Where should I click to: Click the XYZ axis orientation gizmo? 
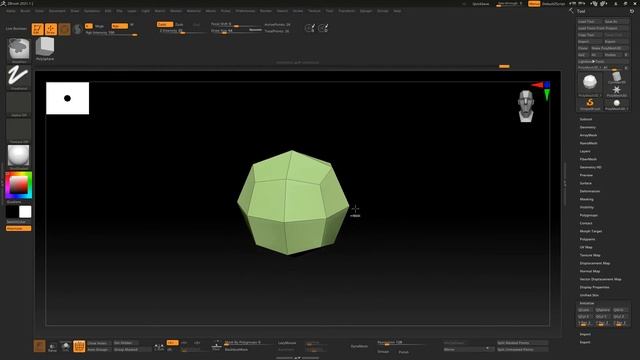[x=542, y=90]
